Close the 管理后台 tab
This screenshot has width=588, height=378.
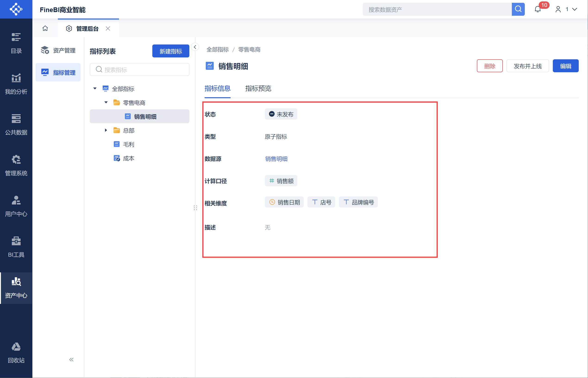[x=108, y=28]
